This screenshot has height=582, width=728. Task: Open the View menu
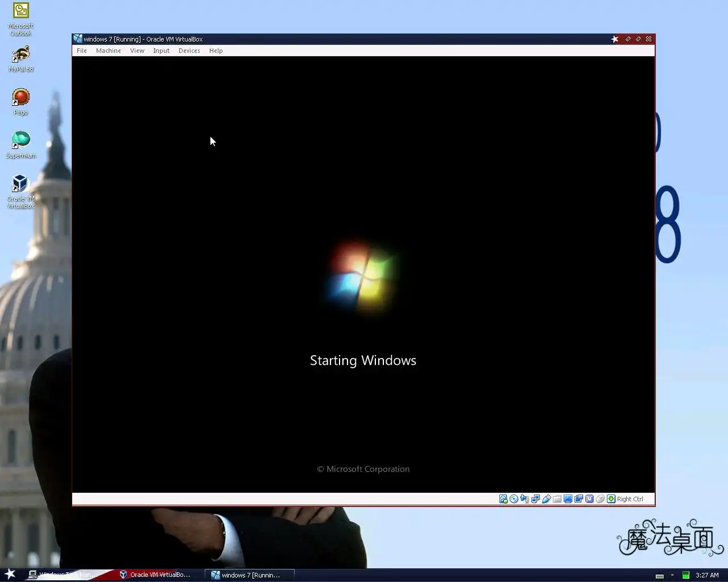[137, 51]
